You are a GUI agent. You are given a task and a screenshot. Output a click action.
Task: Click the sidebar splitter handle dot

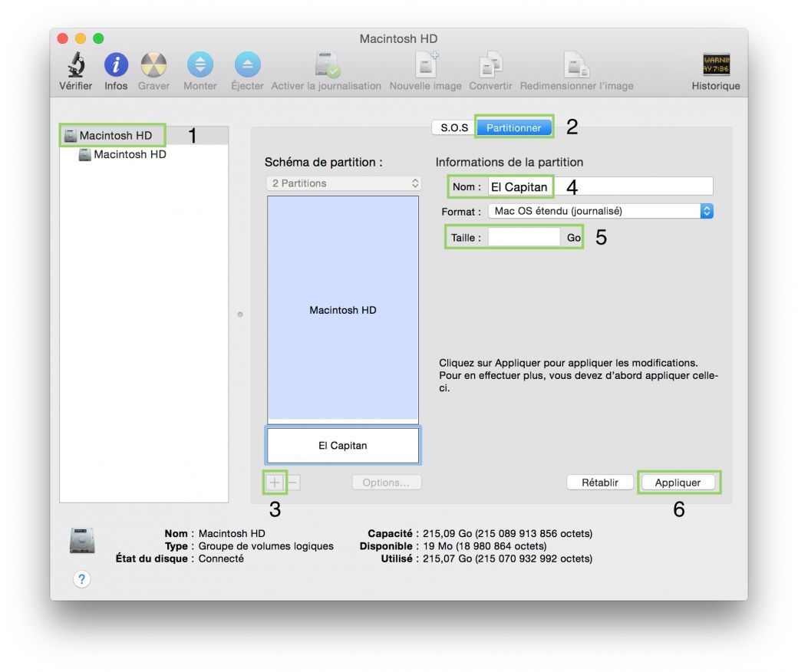click(240, 315)
